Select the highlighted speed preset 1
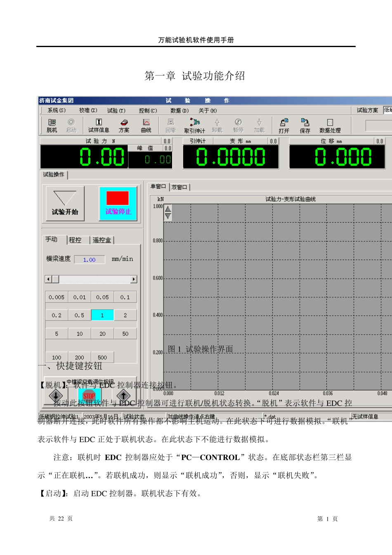The image size is (392, 555). 102,315
